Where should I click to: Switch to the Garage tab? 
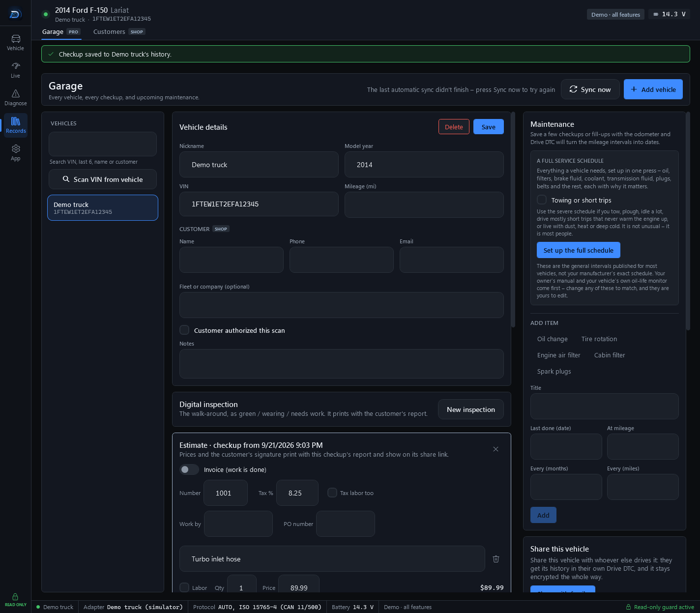61,32
